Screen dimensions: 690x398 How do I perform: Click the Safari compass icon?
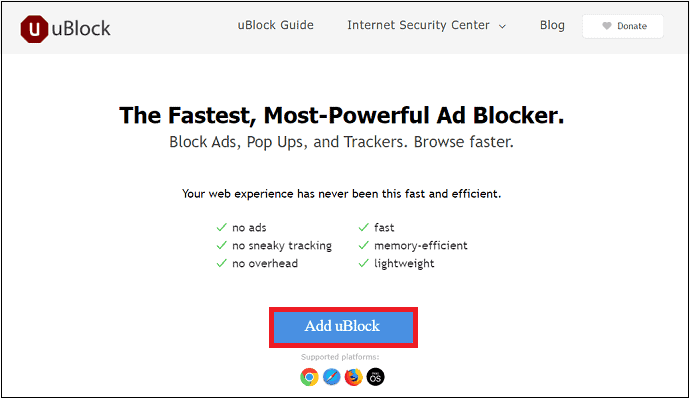pos(331,377)
